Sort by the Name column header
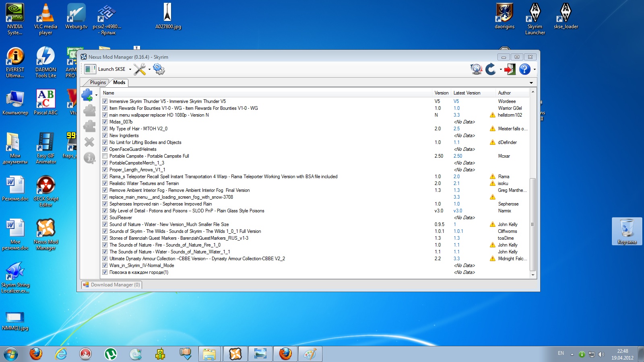 tap(266, 93)
